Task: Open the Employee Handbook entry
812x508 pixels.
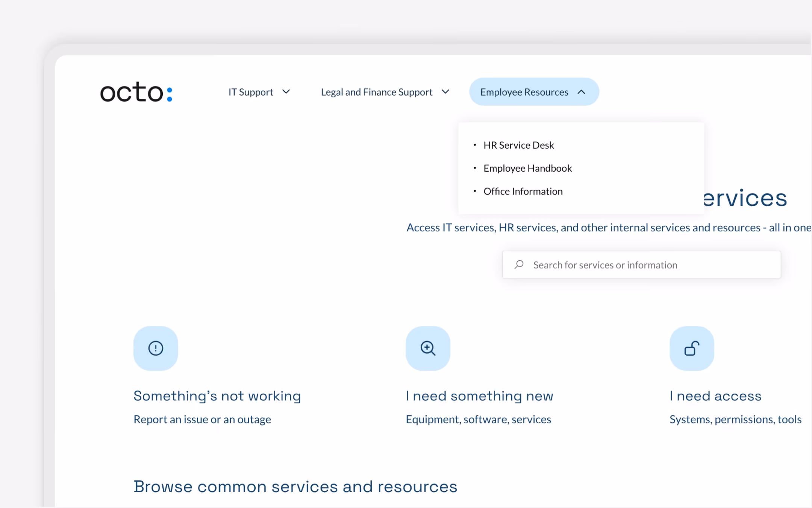Action: tap(527, 168)
